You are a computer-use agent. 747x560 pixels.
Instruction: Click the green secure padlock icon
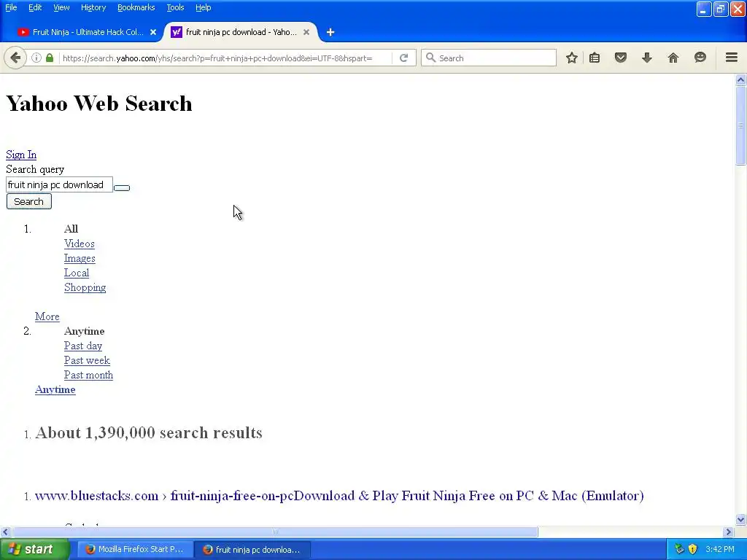coord(50,58)
